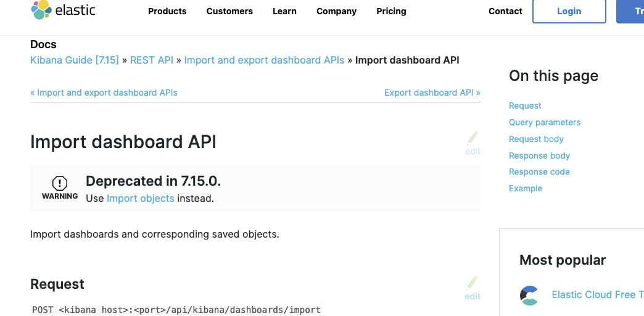644x316 pixels.
Task: Click the On this page heading
Action: (553, 76)
